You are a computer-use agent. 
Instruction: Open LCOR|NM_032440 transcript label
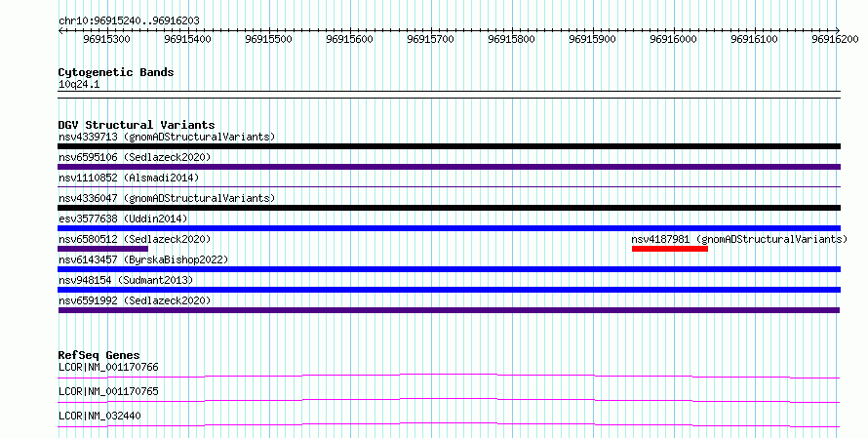99,416
